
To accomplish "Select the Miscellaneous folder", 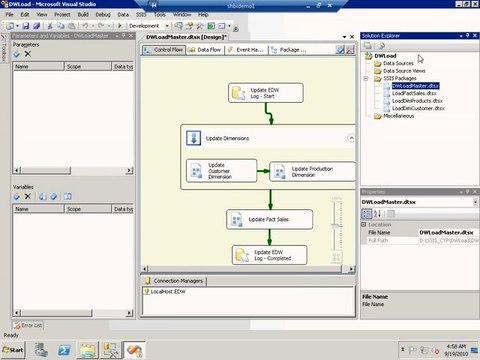I will point(398,116).
